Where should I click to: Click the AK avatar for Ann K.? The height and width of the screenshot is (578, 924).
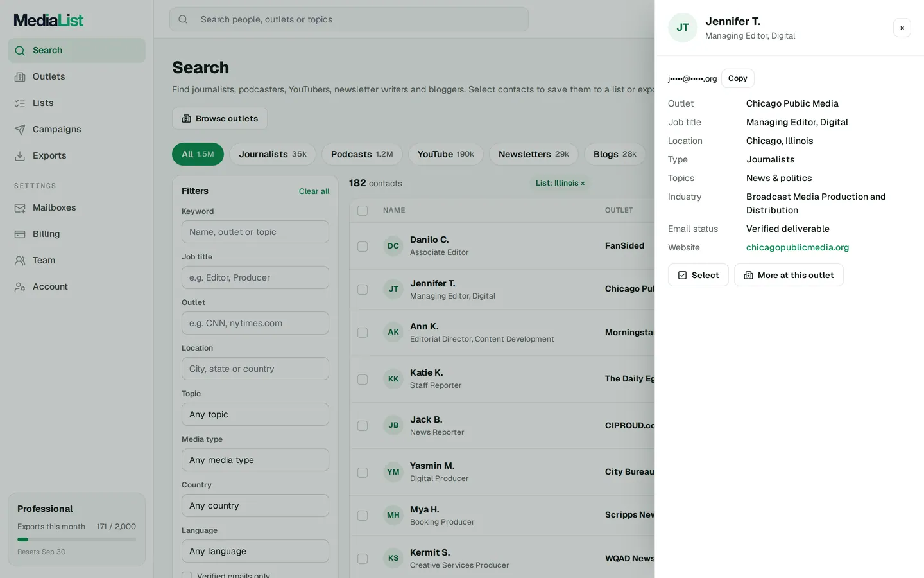(x=393, y=332)
